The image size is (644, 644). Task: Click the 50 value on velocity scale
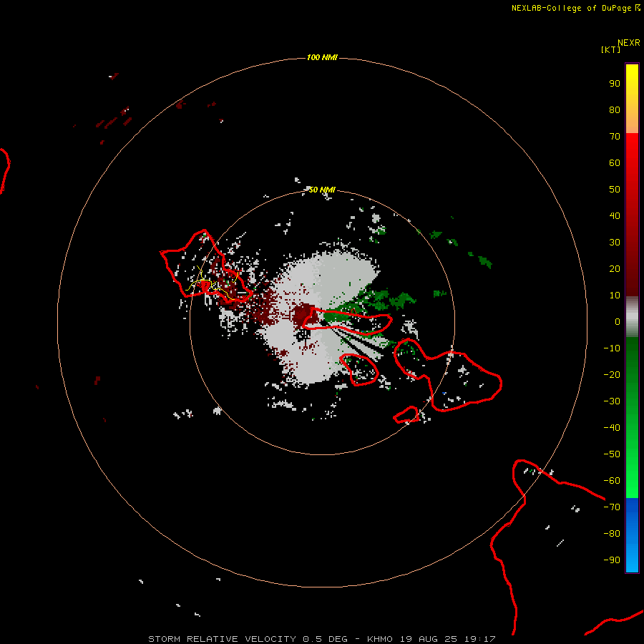[x=615, y=190]
